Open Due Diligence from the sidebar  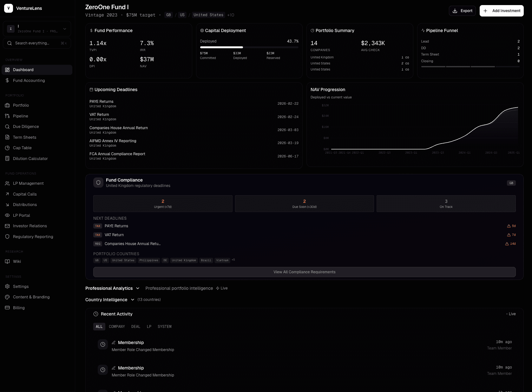point(25,126)
